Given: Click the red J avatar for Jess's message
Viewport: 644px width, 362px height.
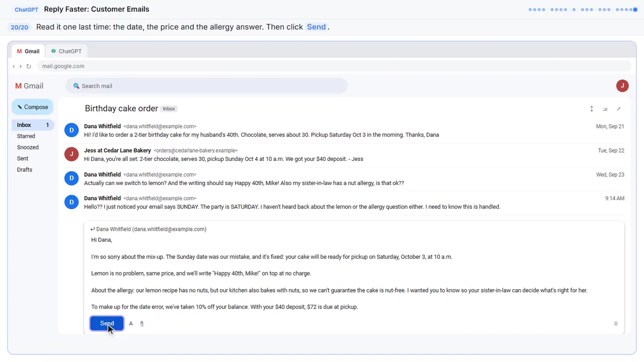Looking at the screenshot, I should click(x=71, y=154).
